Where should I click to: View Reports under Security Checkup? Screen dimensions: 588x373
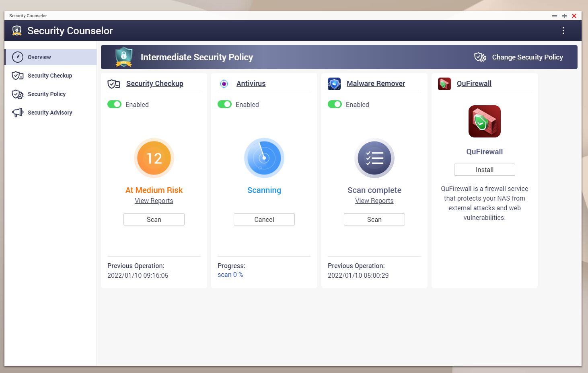[x=154, y=201]
